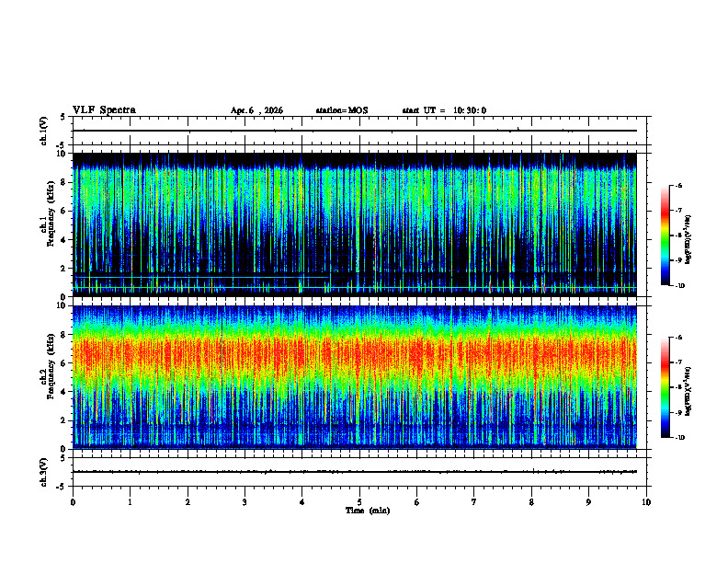The width and height of the screenshot is (728, 563).
Task: Click the "8" kHz tick of ch.2 spectrogram
Action: point(63,335)
